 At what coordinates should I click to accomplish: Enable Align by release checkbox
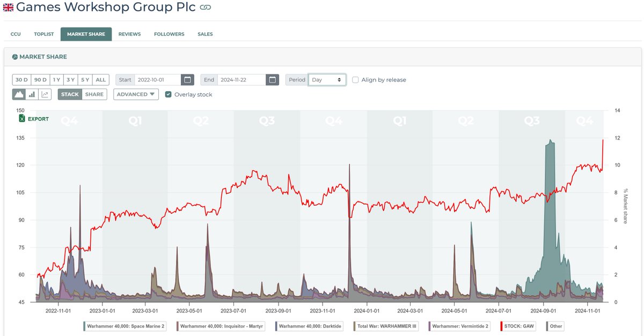pos(356,79)
